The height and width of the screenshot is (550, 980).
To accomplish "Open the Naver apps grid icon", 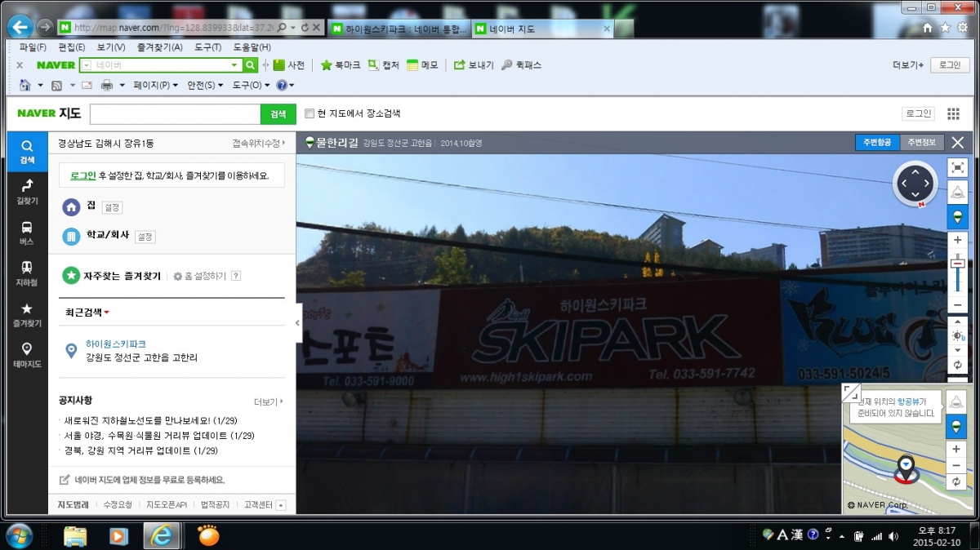I will click(953, 113).
